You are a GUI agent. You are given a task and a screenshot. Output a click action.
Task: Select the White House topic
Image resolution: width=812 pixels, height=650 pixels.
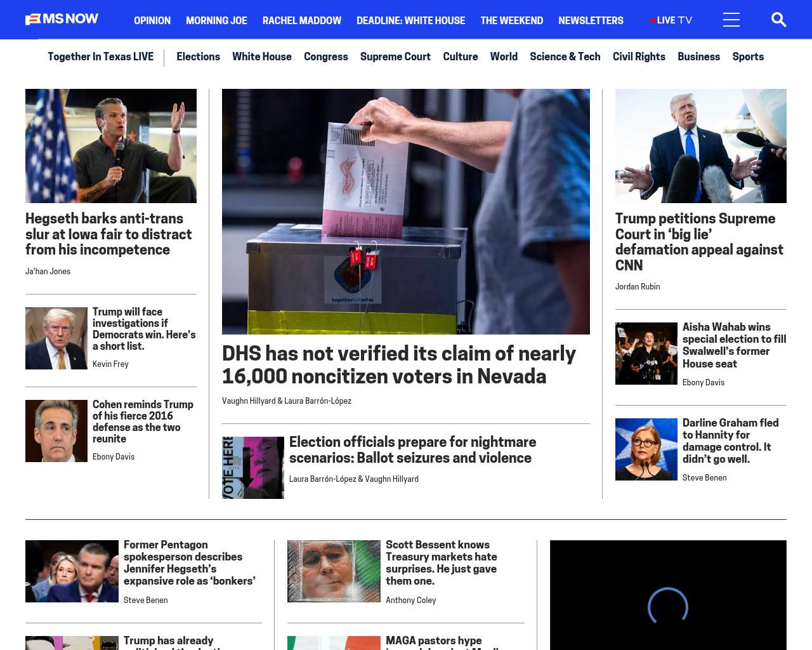262,56
